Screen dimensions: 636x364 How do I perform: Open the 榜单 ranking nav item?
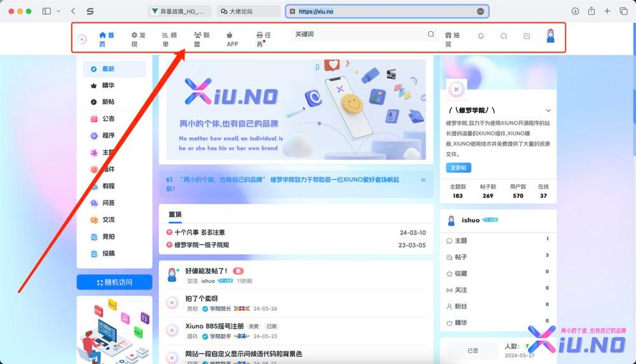[170, 39]
